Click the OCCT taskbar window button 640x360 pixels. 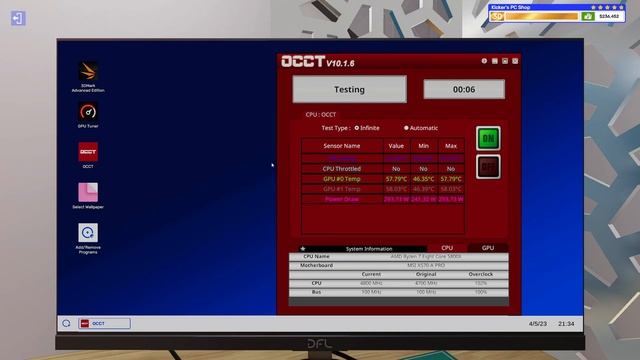(x=104, y=323)
